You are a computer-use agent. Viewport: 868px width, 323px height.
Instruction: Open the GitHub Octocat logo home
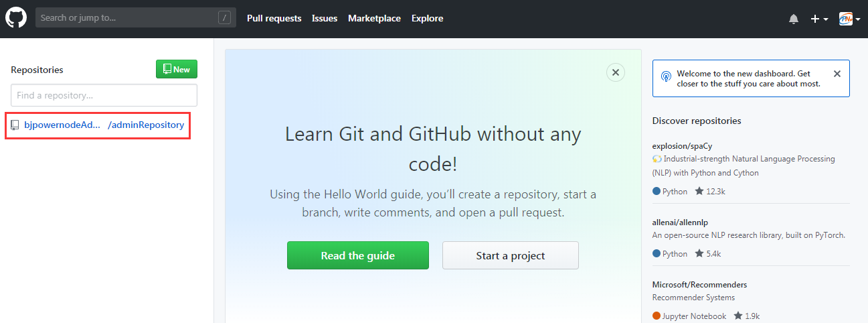(x=15, y=18)
